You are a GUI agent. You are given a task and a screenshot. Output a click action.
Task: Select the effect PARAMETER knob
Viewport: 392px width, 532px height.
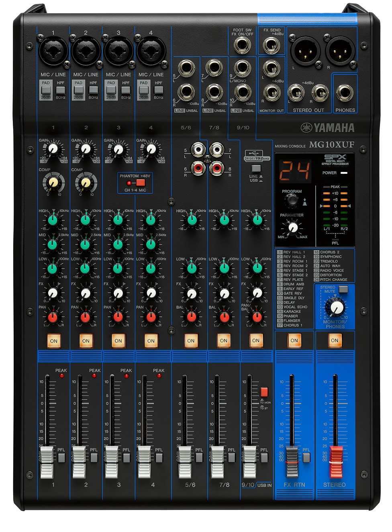pyautogui.click(x=293, y=228)
